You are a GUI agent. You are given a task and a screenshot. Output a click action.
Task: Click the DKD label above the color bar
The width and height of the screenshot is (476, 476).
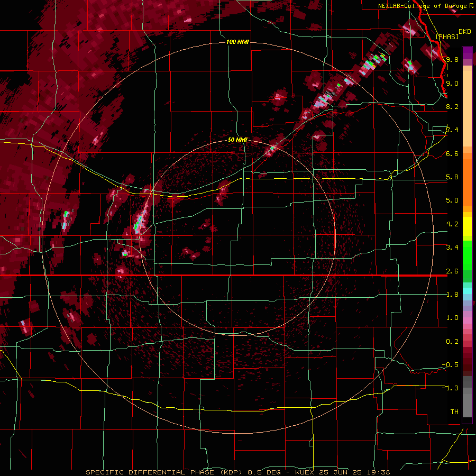pos(465,32)
